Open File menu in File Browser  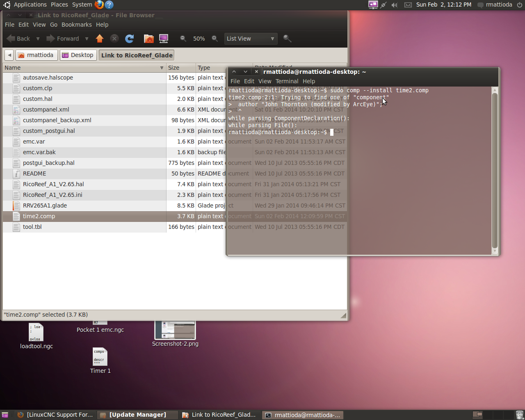point(9,25)
